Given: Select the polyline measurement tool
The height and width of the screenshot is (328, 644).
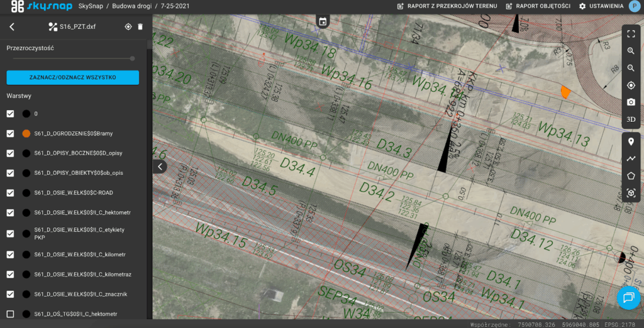Looking at the screenshot, I should pos(631,158).
